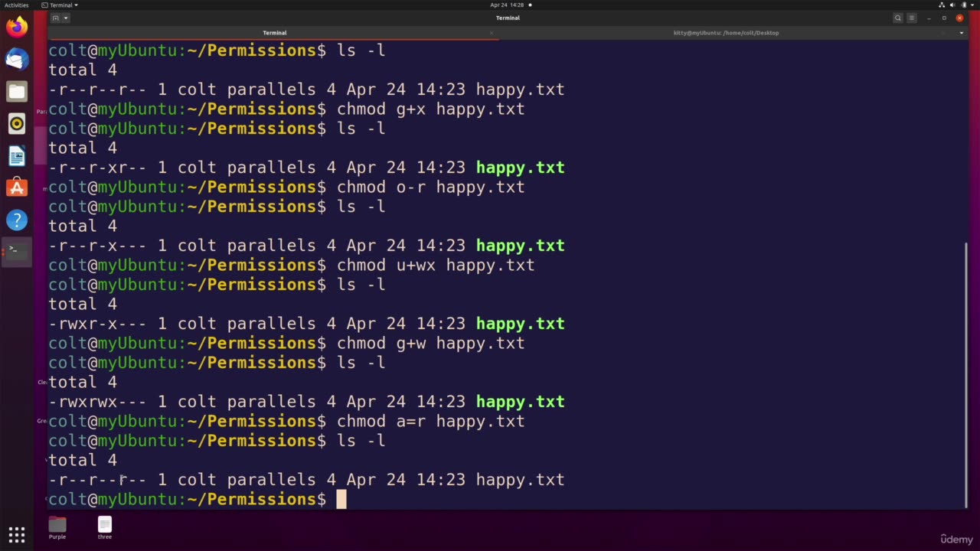Maximize the Terminal window
980x551 pixels.
[x=944, y=18]
